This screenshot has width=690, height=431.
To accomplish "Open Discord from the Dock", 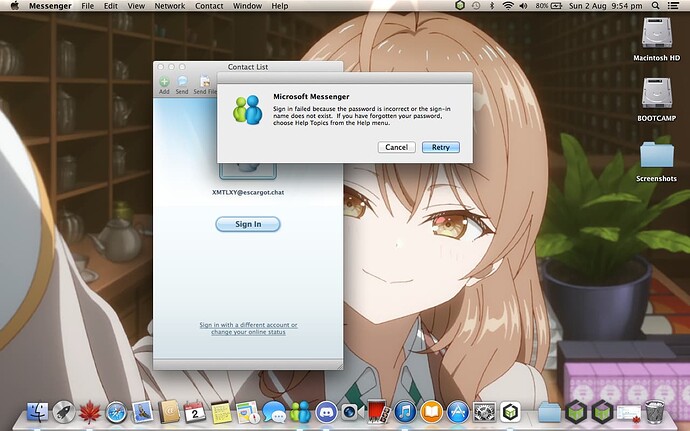I will pos(327,413).
